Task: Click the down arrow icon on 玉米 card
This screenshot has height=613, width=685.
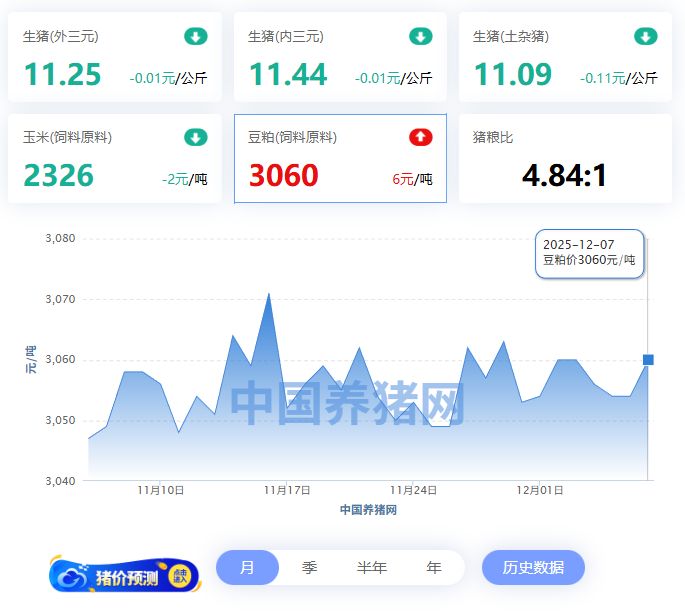Action: pyautogui.click(x=196, y=137)
